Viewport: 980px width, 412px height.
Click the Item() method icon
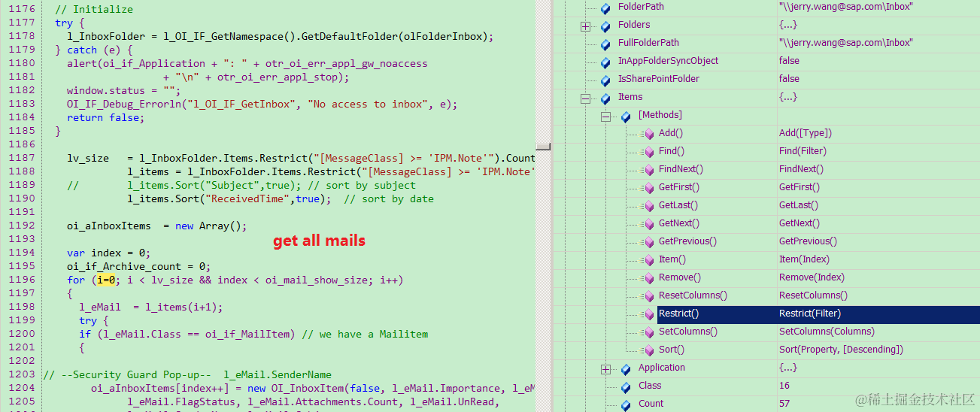click(648, 261)
